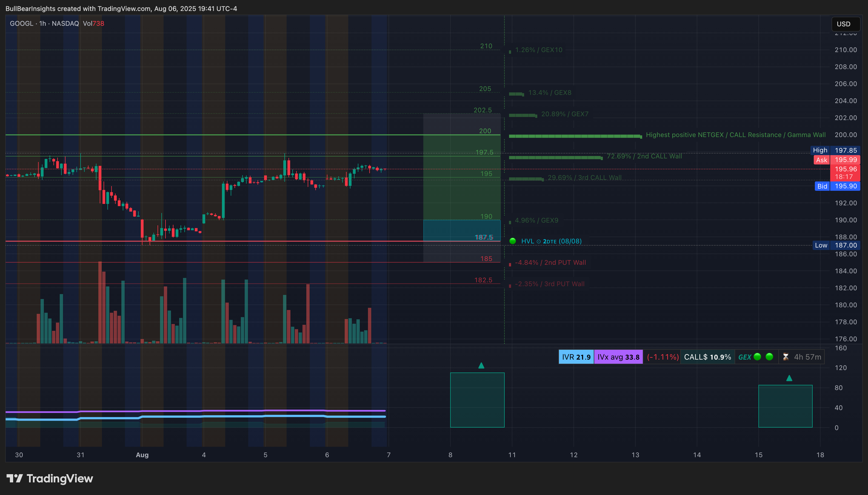
Task: Select the IVR 21.9 badge
Action: [576, 357]
